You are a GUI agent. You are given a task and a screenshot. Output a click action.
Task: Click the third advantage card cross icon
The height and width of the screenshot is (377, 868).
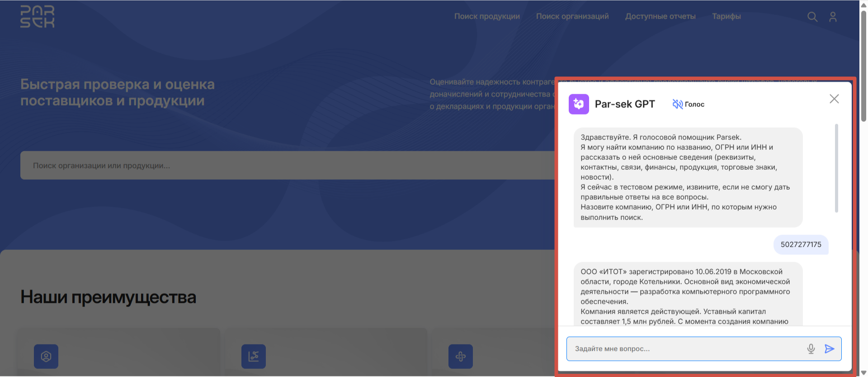click(461, 357)
